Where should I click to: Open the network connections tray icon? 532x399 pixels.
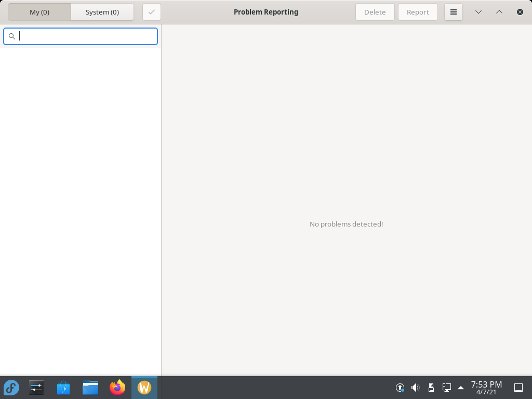[446, 388]
